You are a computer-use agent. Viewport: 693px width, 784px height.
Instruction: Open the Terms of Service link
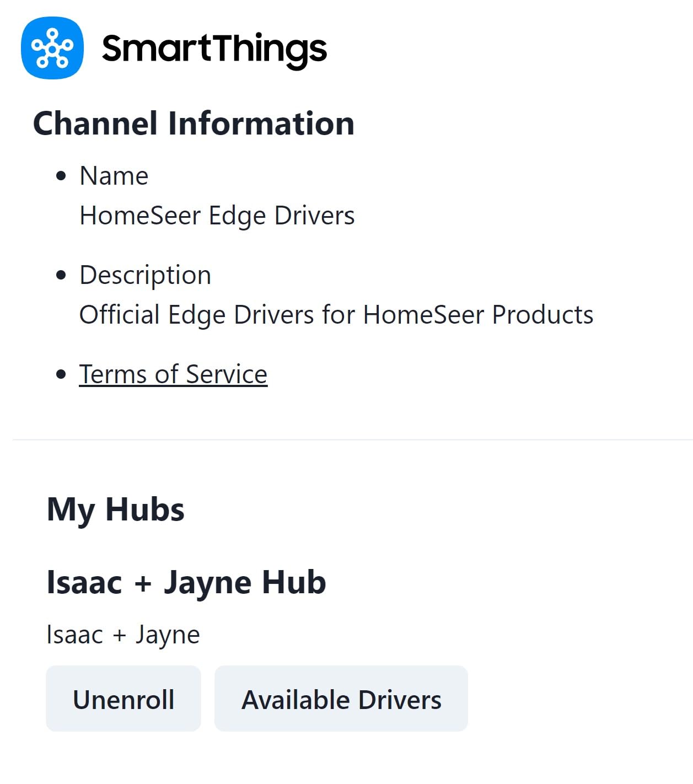coord(173,374)
